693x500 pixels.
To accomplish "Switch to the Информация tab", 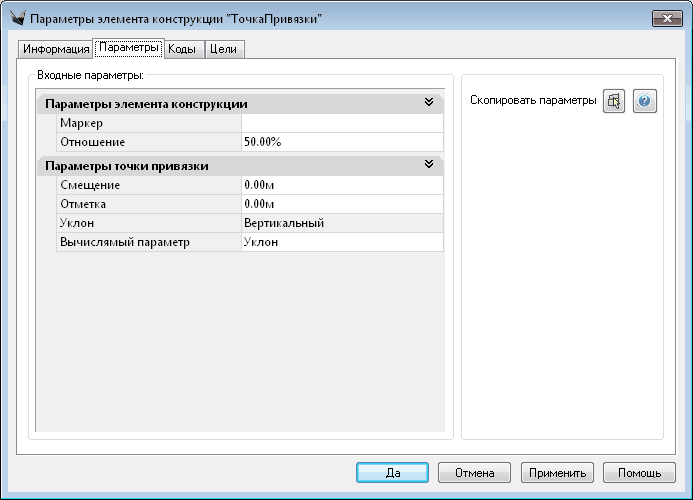I will [x=56, y=49].
